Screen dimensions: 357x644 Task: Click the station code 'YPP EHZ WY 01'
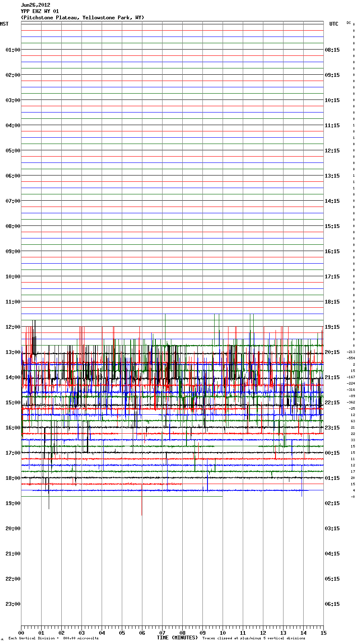(x=40, y=11)
